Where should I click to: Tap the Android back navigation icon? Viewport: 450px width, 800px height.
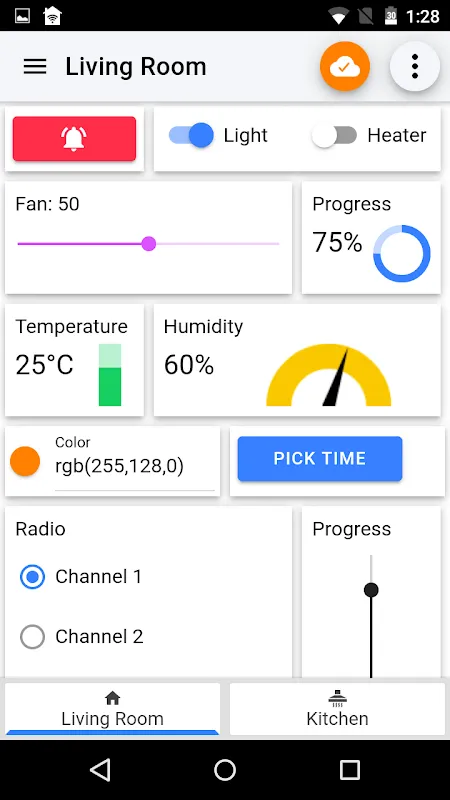click(101, 769)
